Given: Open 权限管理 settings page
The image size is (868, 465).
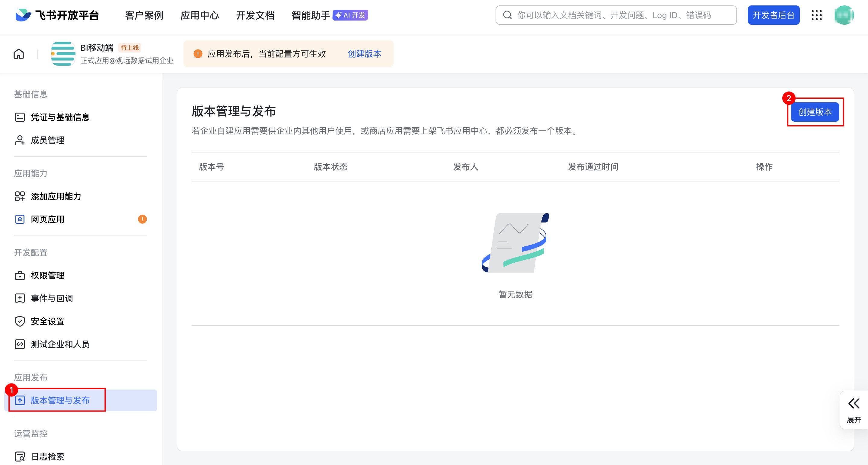Looking at the screenshot, I should click(47, 275).
